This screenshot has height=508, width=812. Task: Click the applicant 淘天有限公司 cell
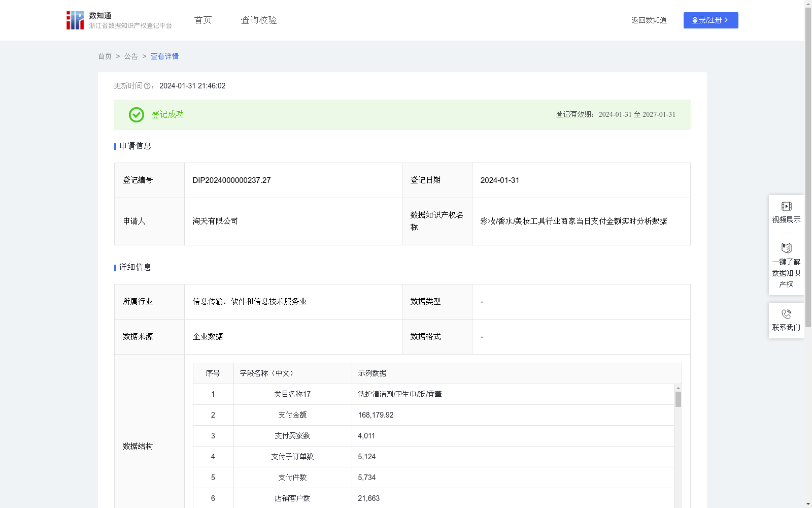point(215,221)
